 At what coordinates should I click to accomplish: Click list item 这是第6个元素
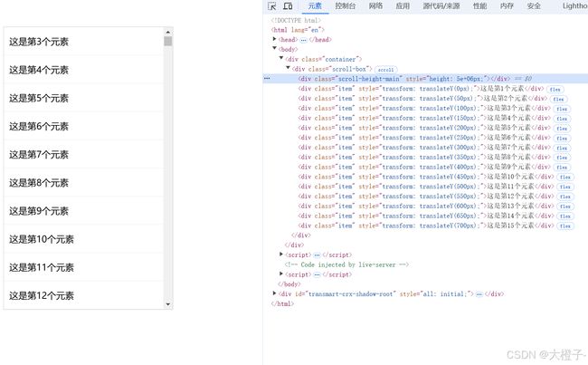(83, 126)
